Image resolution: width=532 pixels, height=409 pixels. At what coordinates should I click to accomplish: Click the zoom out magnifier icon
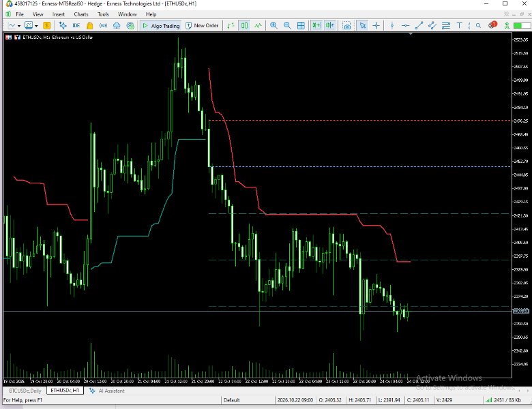click(287, 25)
